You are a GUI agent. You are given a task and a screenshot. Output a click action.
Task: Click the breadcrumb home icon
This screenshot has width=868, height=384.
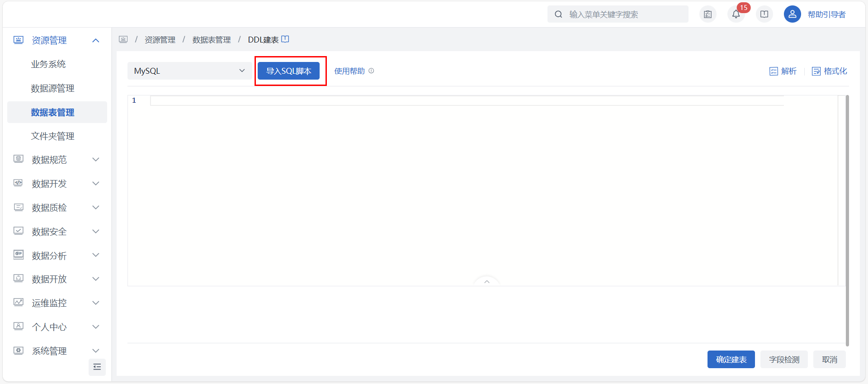(123, 39)
